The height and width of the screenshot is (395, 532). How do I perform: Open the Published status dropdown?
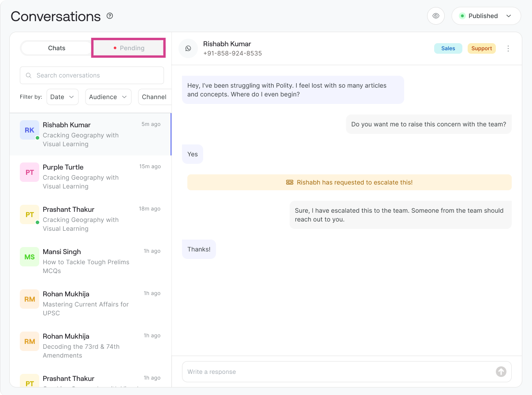point(486,16)
